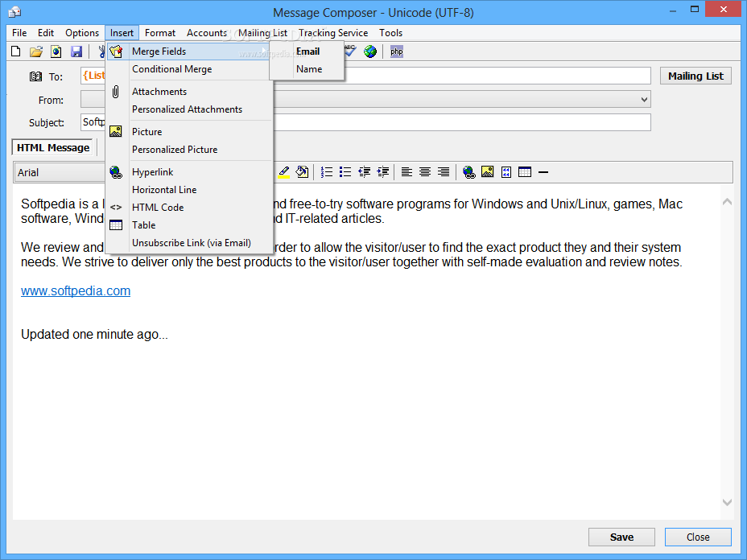The width and height of the screenshot is (747, 560).
Task: Save using the floppy disk toolbar icon
Action: click(x=76, y=51)
